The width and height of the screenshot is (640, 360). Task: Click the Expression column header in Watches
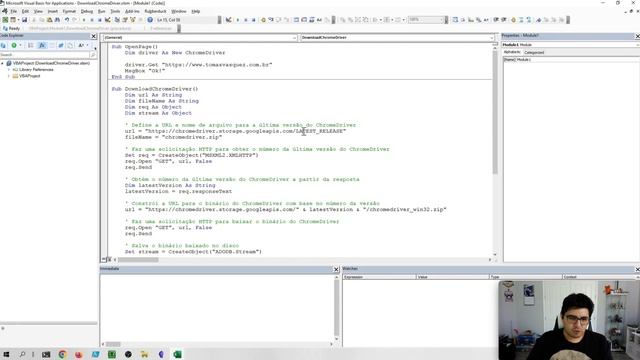click(379, 277)
